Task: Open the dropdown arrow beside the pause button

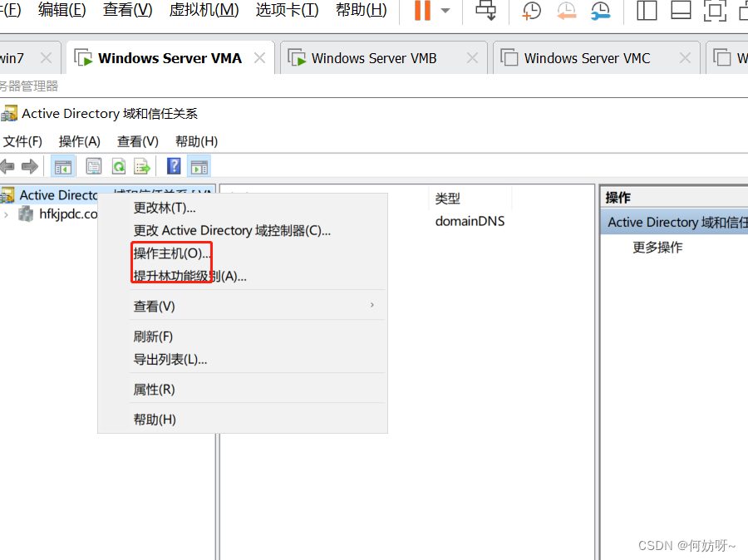Action: coord(445,11)
